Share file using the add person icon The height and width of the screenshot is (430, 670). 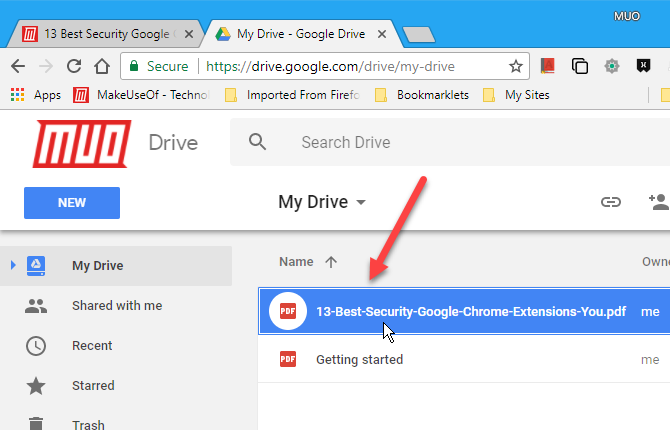658,202
